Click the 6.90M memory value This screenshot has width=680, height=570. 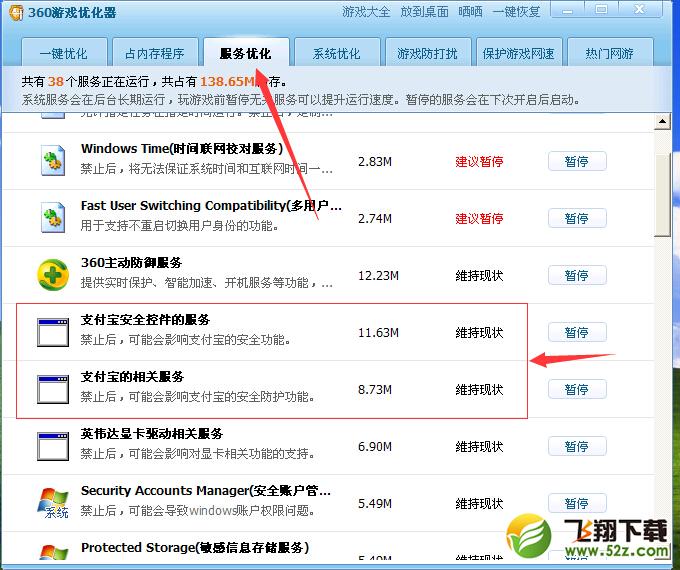point(375,447)
